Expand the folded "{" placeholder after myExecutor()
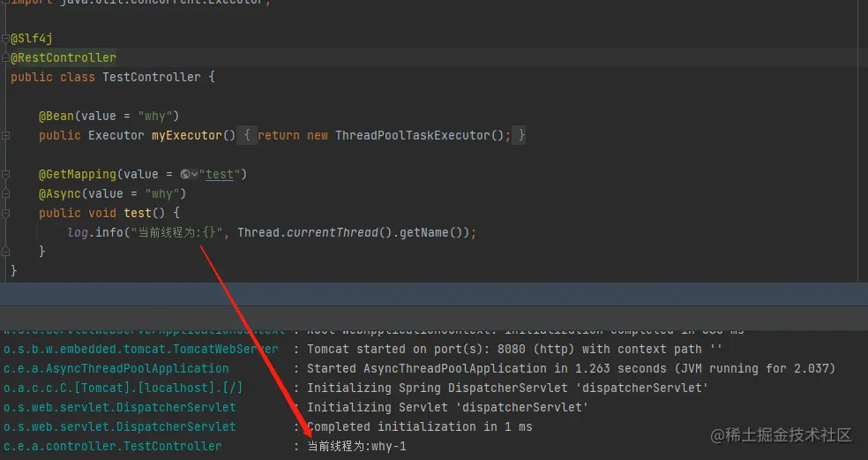 tap(247, 135)
